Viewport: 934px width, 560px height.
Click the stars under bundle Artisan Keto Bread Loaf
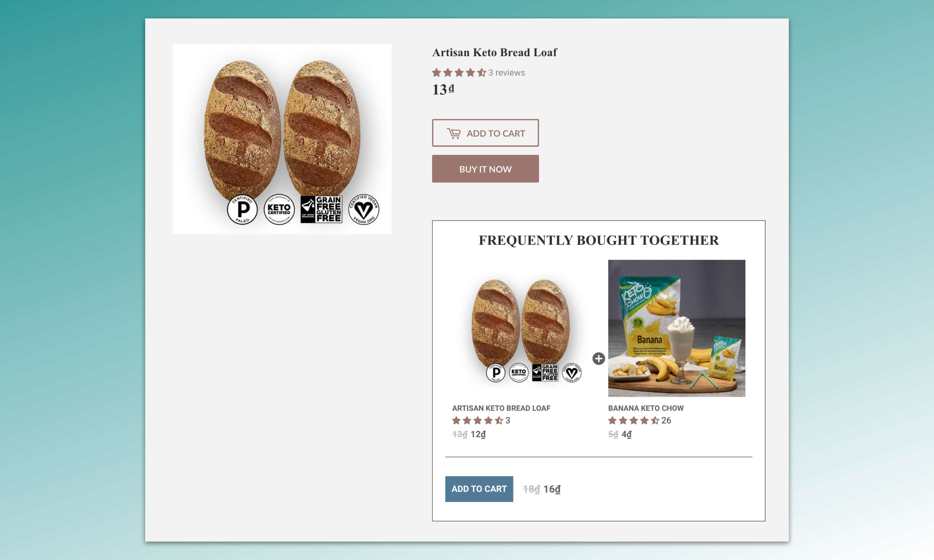(x=477, y=420)
